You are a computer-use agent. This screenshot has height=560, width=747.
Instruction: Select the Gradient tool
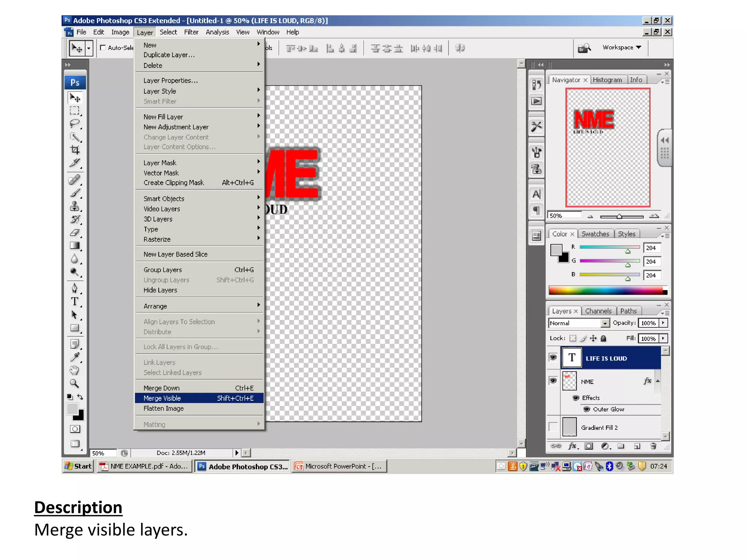(x=75, y=246)
